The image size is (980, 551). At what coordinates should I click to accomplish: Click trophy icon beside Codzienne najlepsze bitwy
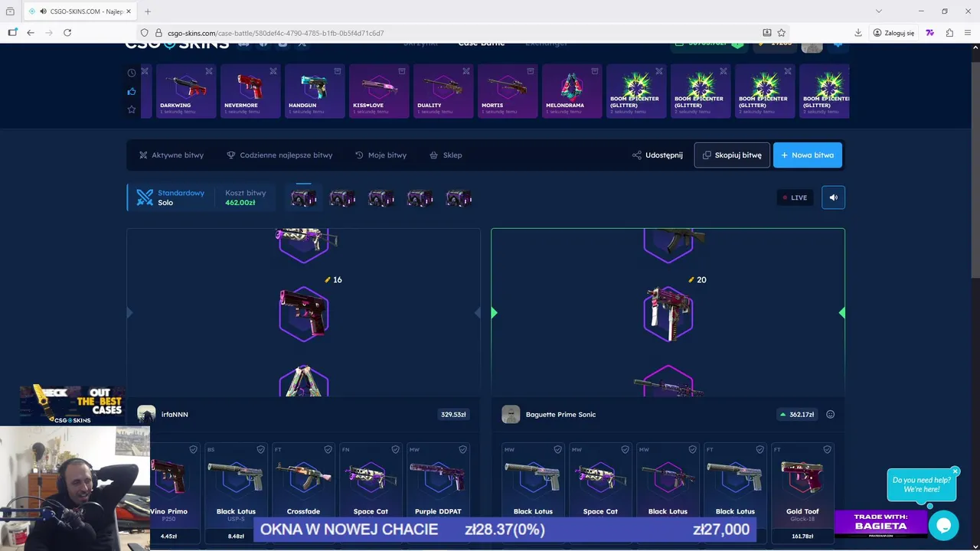click(231, 155)
